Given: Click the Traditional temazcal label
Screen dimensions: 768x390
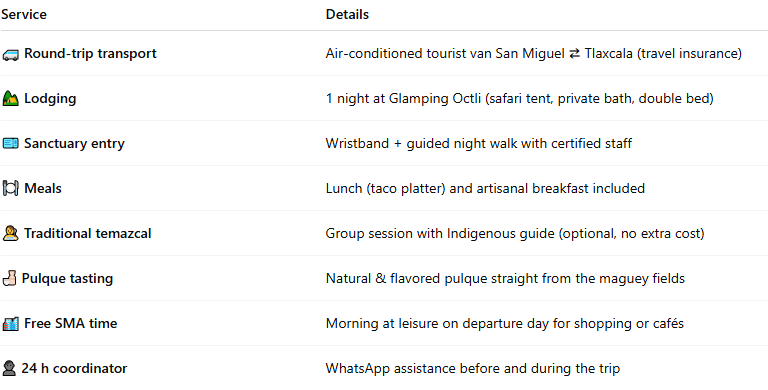Looking at the screenshot, I should point(88,234).
